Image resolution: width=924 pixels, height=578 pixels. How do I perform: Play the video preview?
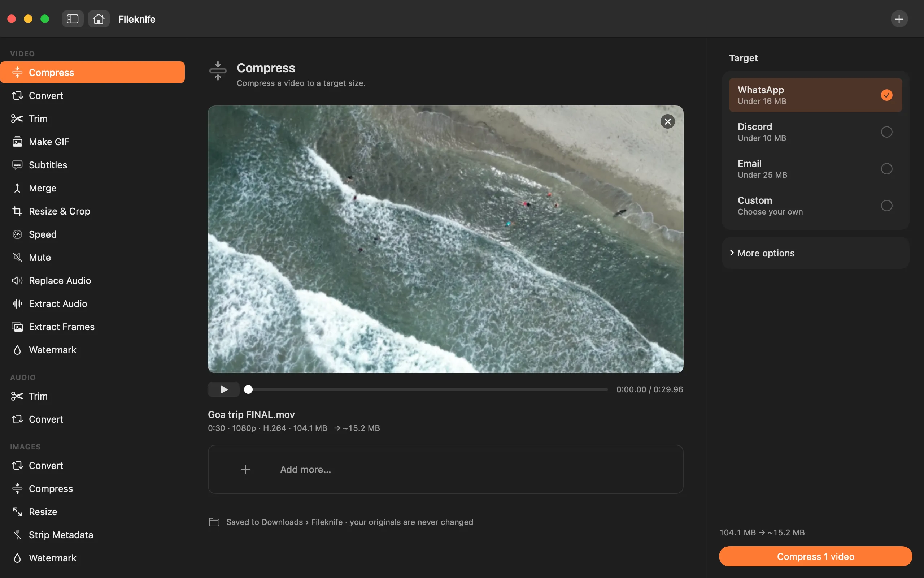(x=223, y=389)
